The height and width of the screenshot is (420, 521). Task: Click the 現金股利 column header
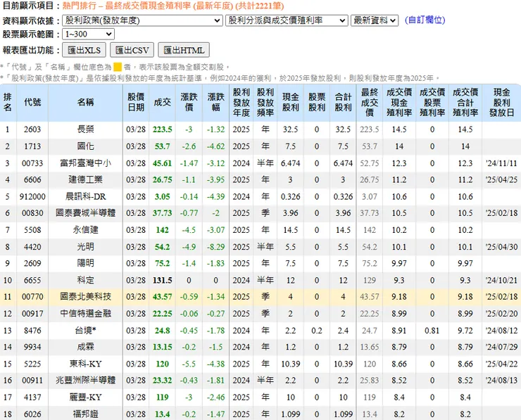[x=290, y=102]
